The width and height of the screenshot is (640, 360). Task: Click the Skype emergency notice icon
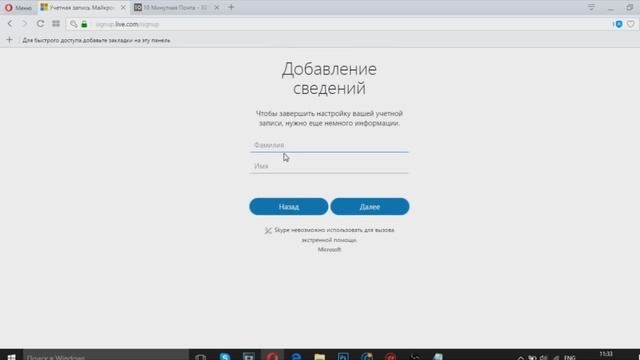pyautogui.click(x=268, y=231)
